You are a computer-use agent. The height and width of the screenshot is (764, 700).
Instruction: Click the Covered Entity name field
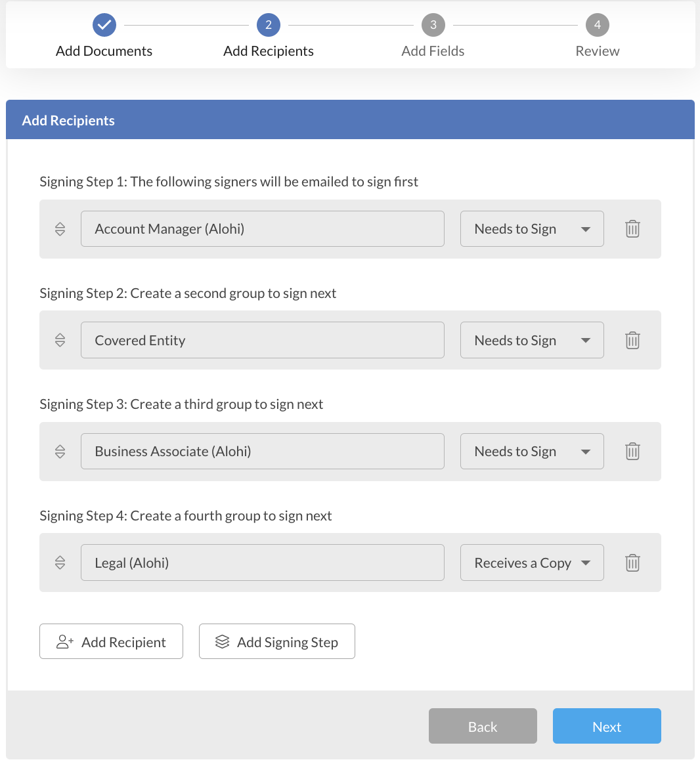[x=263, y=340]
